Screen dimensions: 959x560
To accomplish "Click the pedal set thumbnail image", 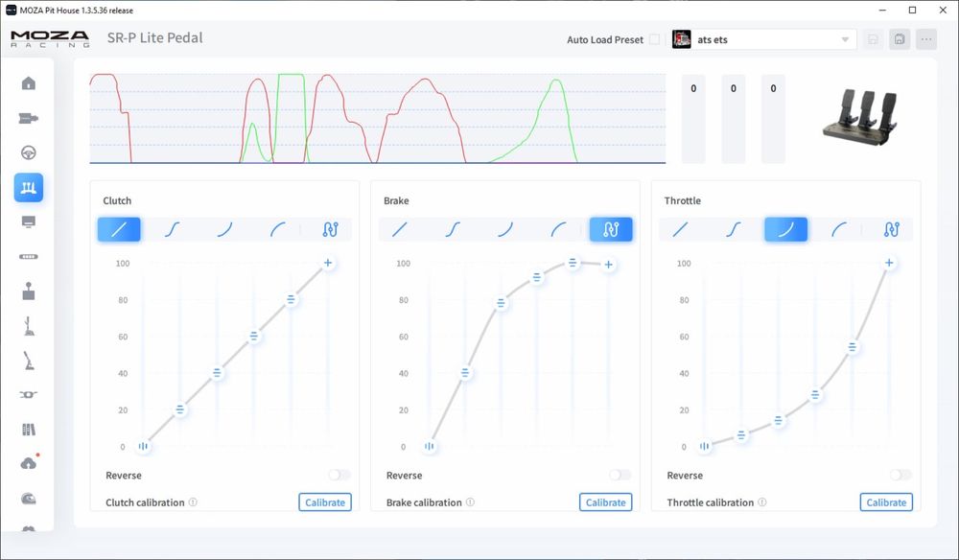I will click(x=862, y=118).
